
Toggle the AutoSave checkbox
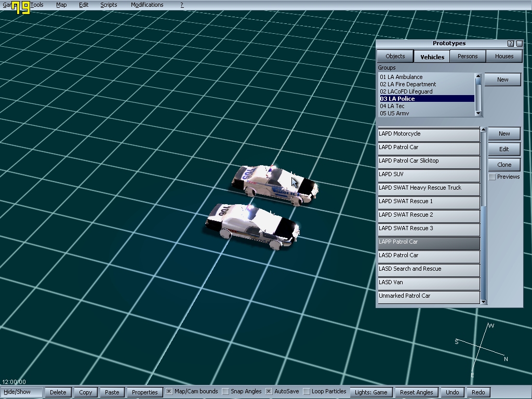coord(269,392)
